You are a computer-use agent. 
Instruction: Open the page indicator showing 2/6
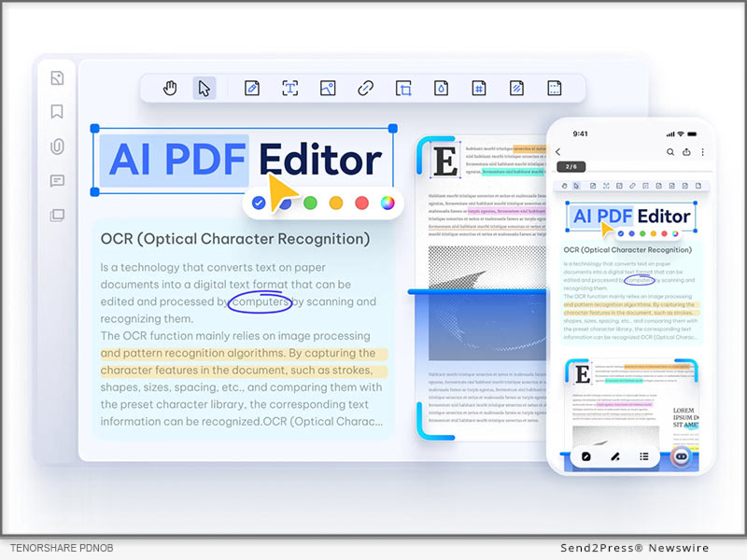point(571,167)
